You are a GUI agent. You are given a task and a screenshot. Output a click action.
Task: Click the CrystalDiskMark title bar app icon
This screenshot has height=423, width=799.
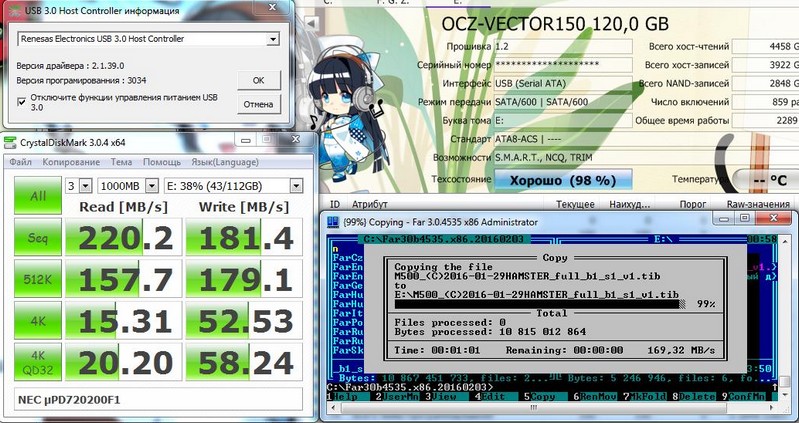(x=10, y=142)
